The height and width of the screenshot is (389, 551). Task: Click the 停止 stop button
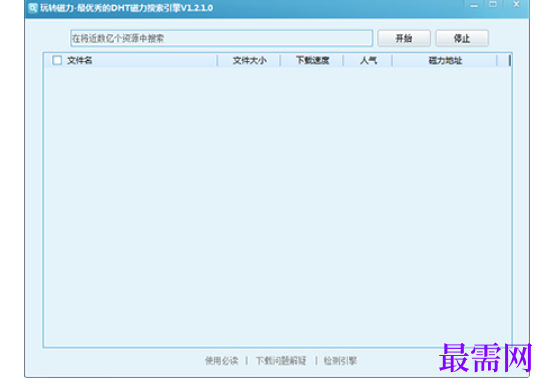click(462, 38)
